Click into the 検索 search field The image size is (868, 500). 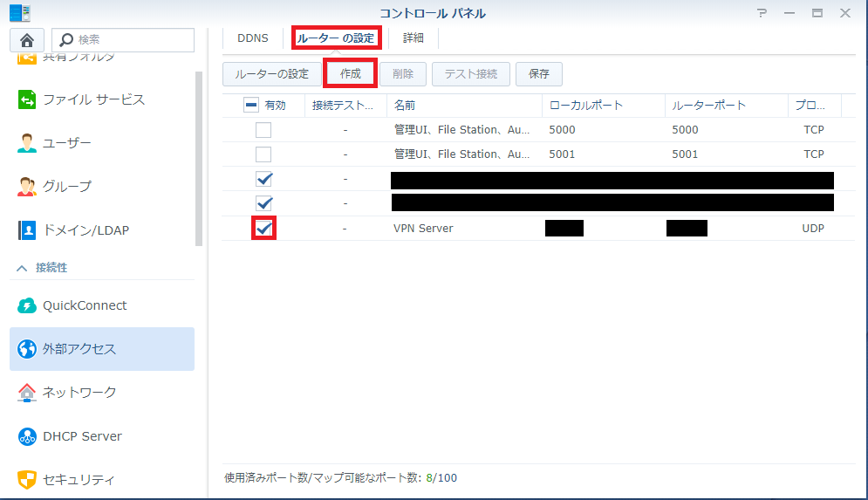pos(123,40)
